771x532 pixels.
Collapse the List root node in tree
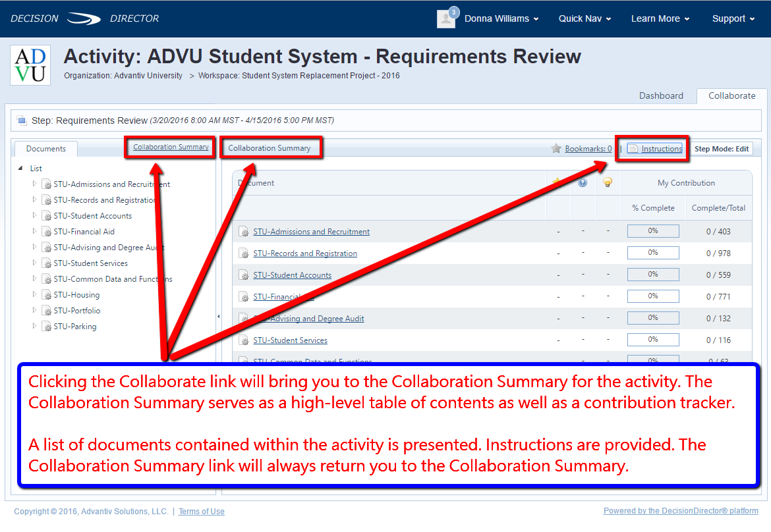point(20,168)
